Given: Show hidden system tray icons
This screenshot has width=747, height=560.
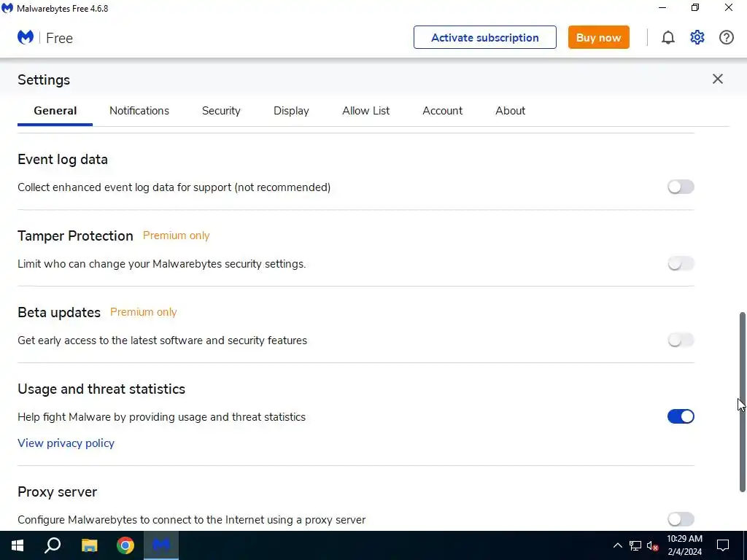Looking at the screenshot, I should 617,545.
